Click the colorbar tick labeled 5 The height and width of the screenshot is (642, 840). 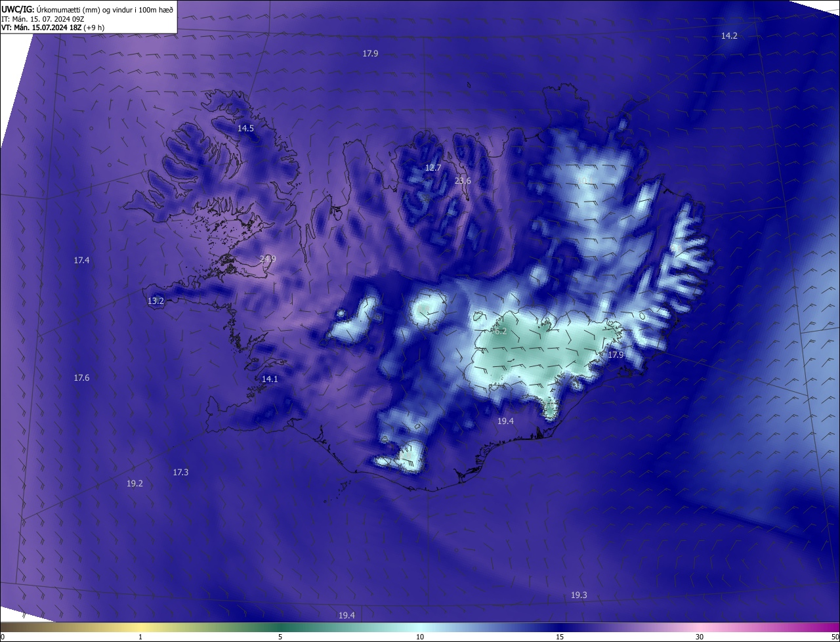click(x=280, y=637)
